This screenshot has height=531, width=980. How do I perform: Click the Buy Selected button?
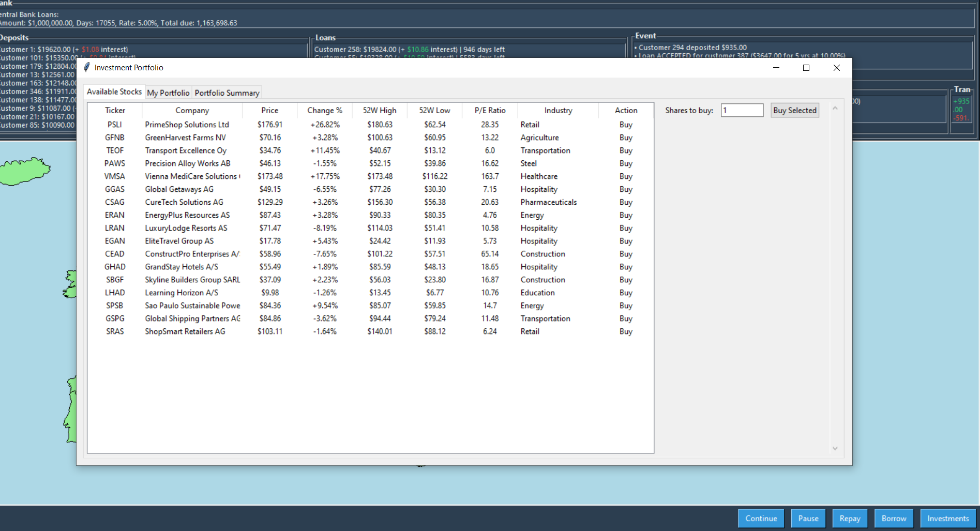[794, 110]
